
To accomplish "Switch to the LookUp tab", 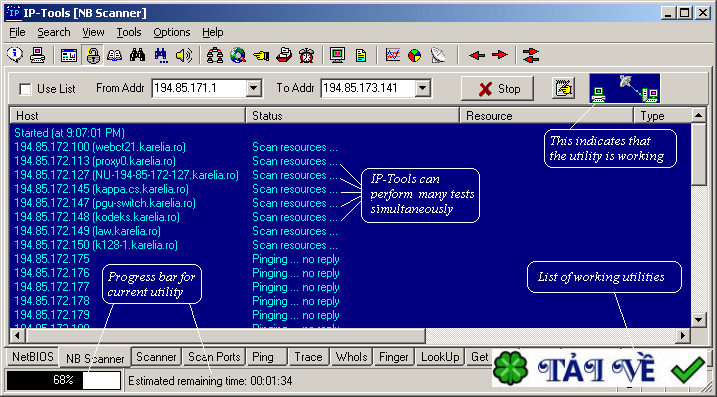I will coord(440,357).
